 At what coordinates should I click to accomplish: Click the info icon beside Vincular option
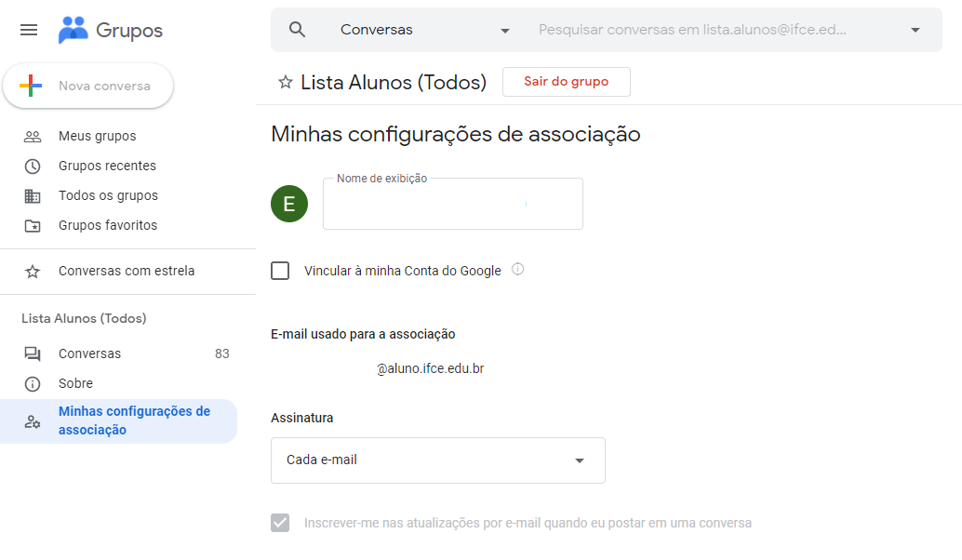(x=518, y=269)
